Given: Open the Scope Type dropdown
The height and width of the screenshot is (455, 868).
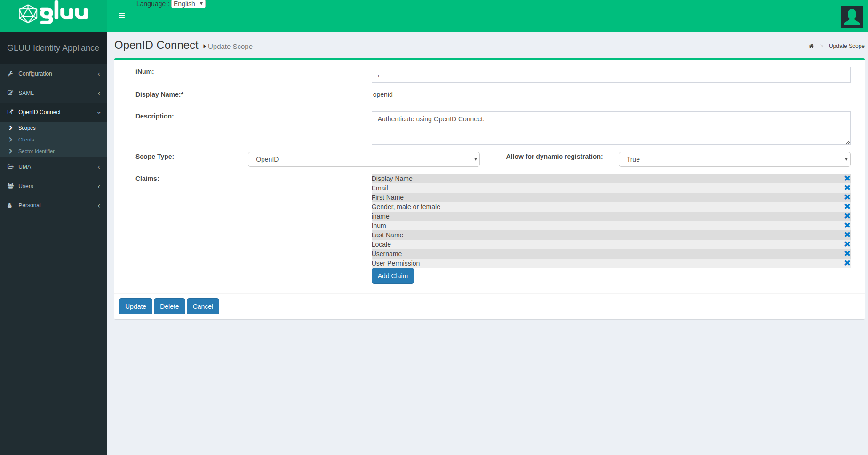Looking at the screenshot, I should pos(364,159).
